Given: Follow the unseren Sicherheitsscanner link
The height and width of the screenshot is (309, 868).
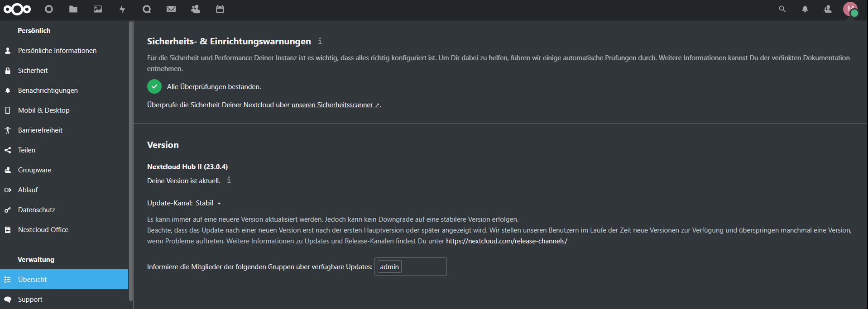Looking at the screenshot, I should (x=336, y=105).
